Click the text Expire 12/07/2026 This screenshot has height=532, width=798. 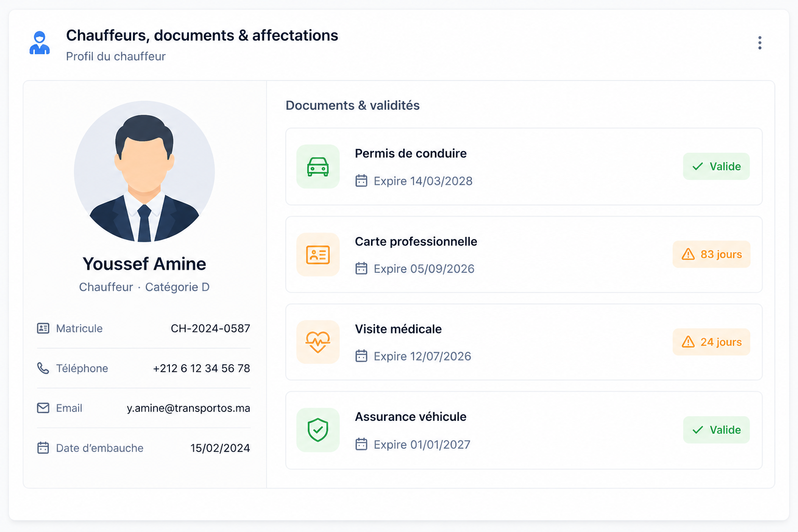pos(422,356)
